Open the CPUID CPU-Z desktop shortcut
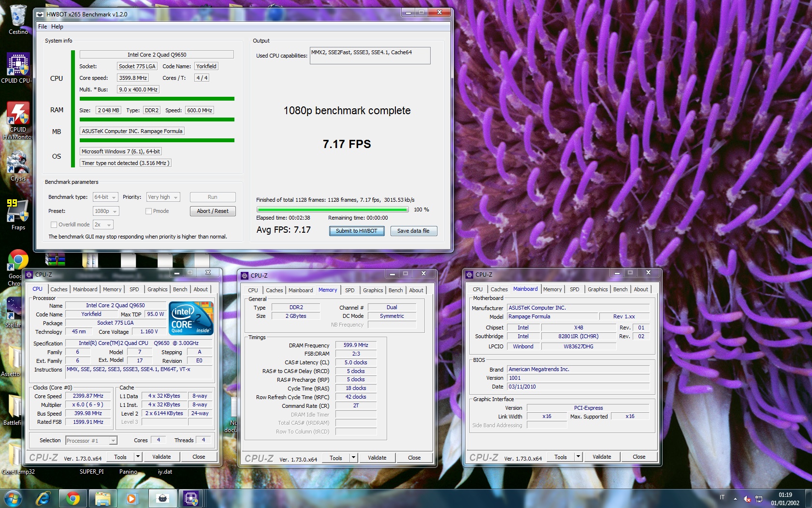The height and width of the screenshot is (508, 812). click(17, 68)
